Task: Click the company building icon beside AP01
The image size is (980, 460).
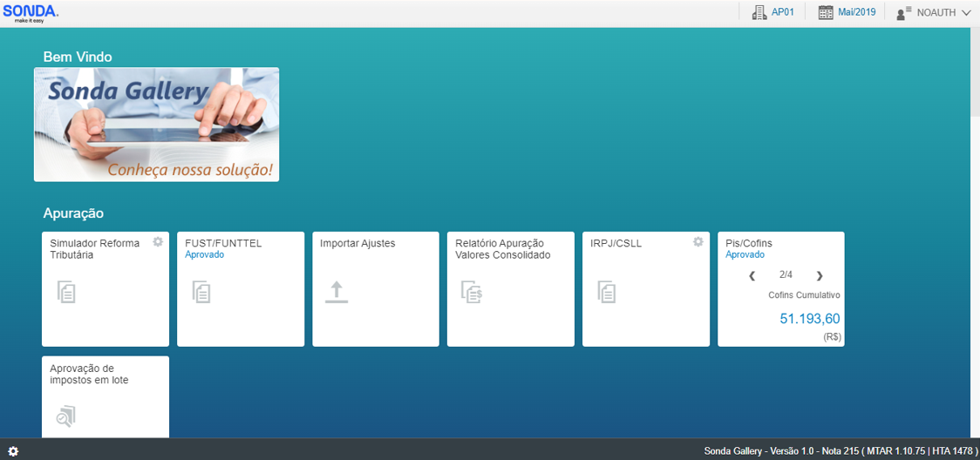Action: (x=759, y=12)
